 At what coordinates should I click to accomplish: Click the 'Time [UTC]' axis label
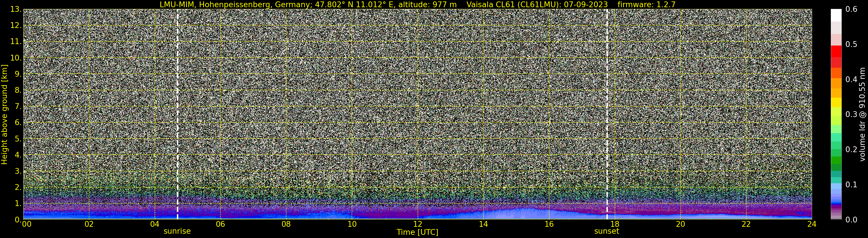click(417, 232)
